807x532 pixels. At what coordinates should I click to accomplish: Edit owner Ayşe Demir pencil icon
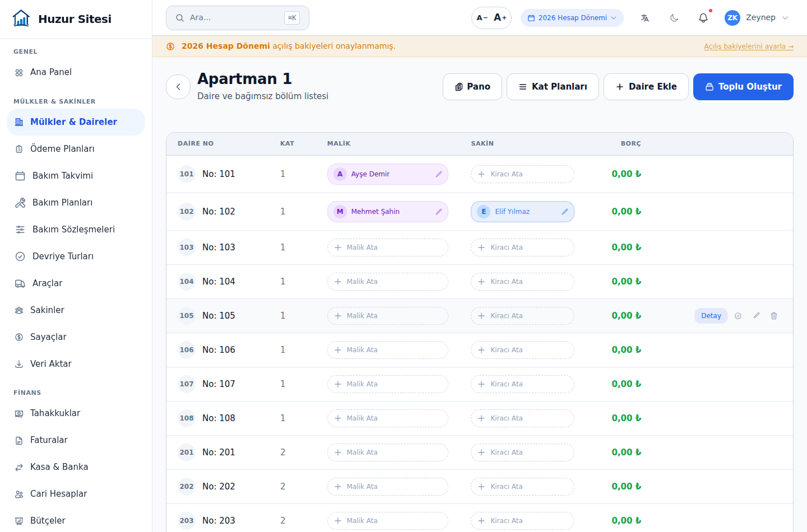(439, 174)
